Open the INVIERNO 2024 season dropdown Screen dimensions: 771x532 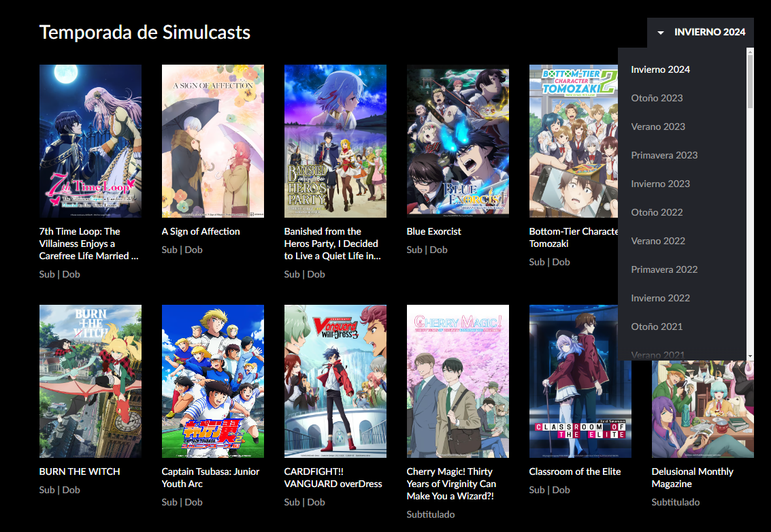pyautogui.click(x=700, y=33)
